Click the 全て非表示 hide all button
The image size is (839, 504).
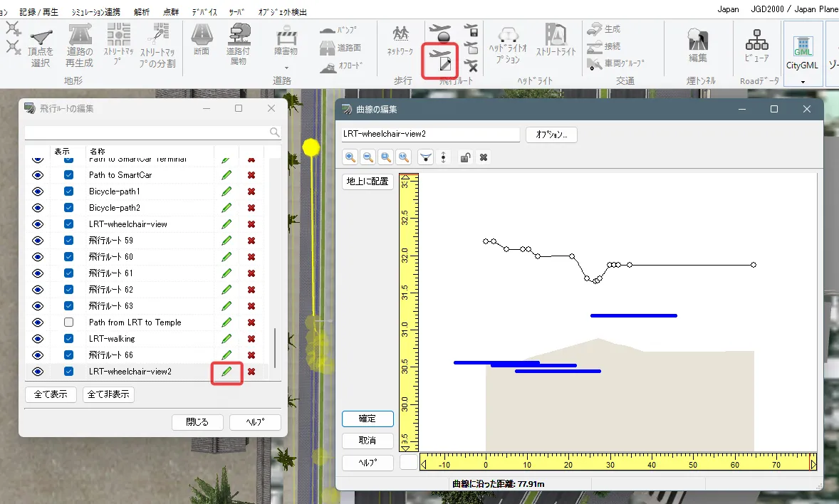(108, 394)
